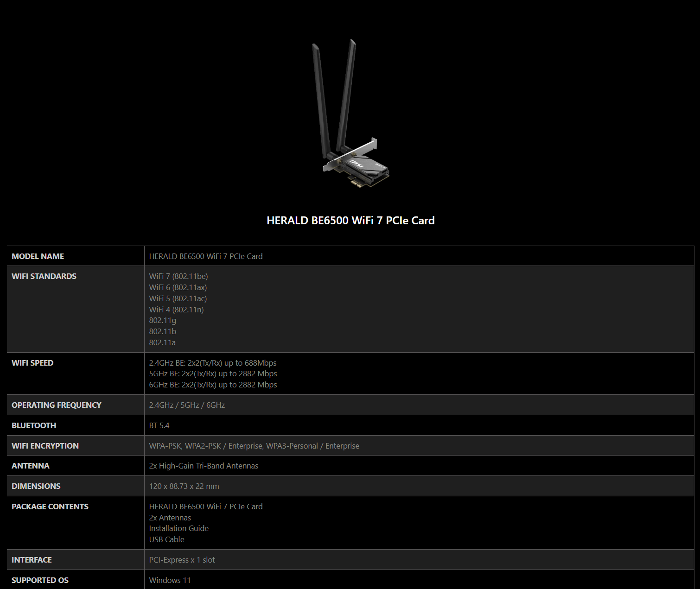Click the WIFI STANDARDS row label
The image size is (700, 589).
pos(44,276)
